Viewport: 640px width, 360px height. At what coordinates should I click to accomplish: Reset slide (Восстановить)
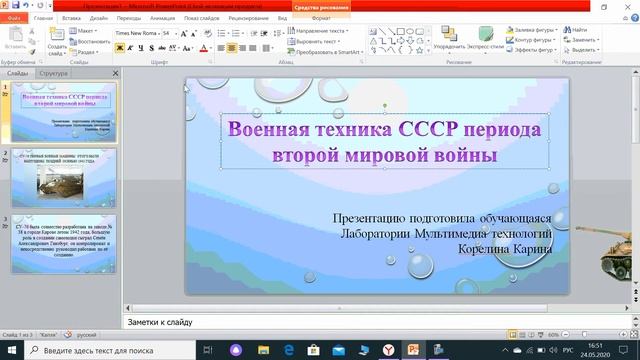coord(90,42)
